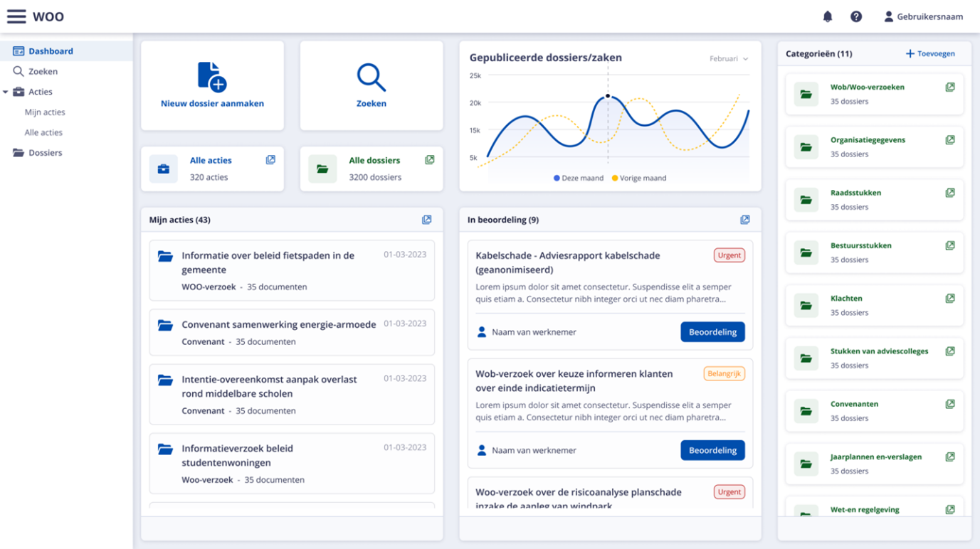The image size is (980, 549).
Task: Open Mijn acties panel external link icon
Action: tap(426, 220)
